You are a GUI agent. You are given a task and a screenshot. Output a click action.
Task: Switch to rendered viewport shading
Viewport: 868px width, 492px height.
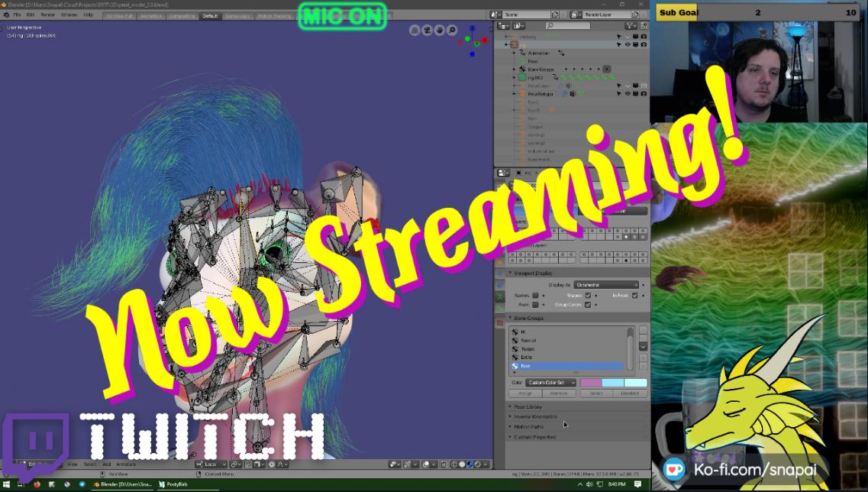point(476,464)
